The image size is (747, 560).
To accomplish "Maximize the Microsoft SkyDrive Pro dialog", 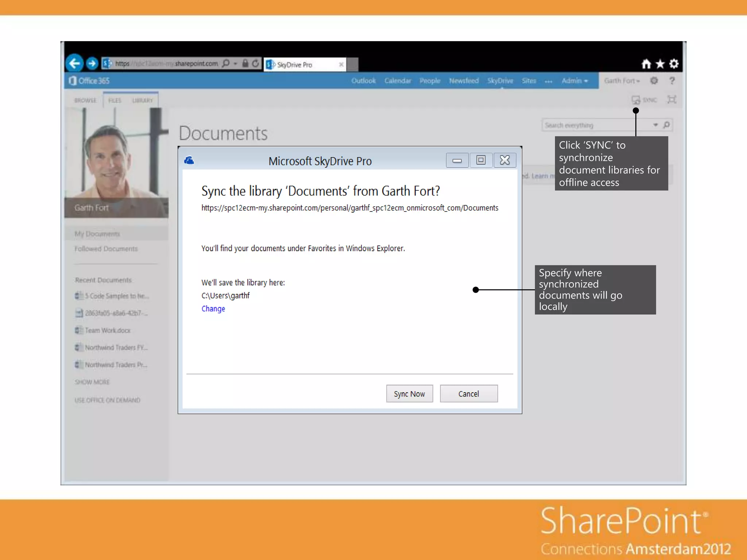I will [x=481, y=160].
